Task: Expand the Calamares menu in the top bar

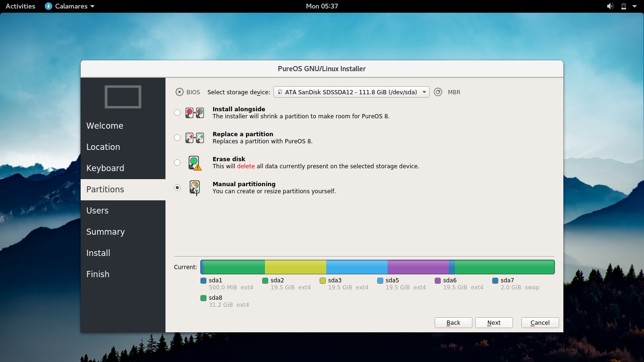Action: (x=69, y=6)
